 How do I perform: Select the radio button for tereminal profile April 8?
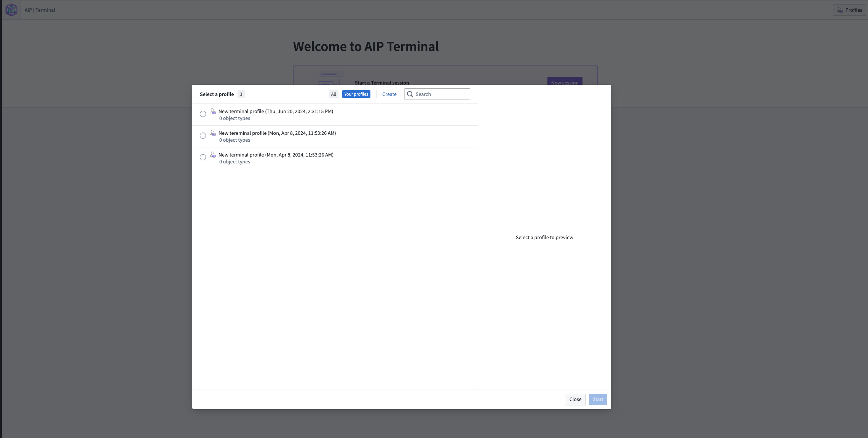pyautogui.click(x=203, y=136)
